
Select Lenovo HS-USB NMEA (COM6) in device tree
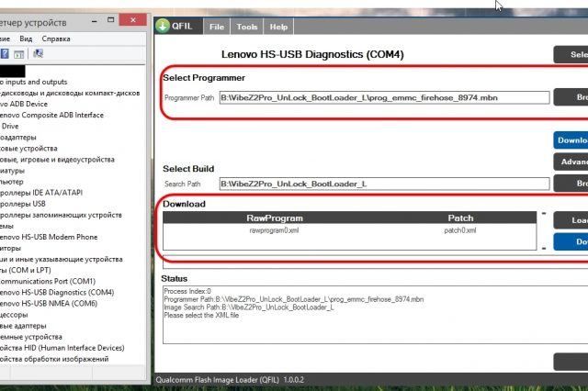[x=49, y=304]
